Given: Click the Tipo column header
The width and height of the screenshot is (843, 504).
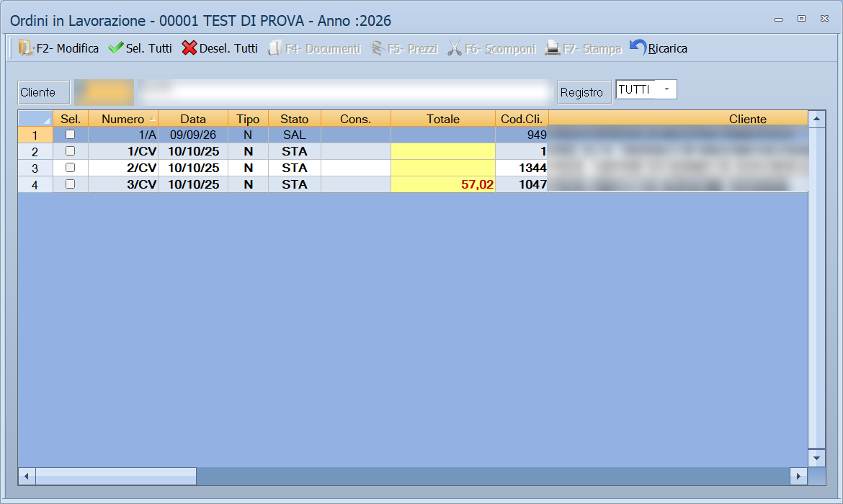Looking at the screenshot, I should (248, 119).
